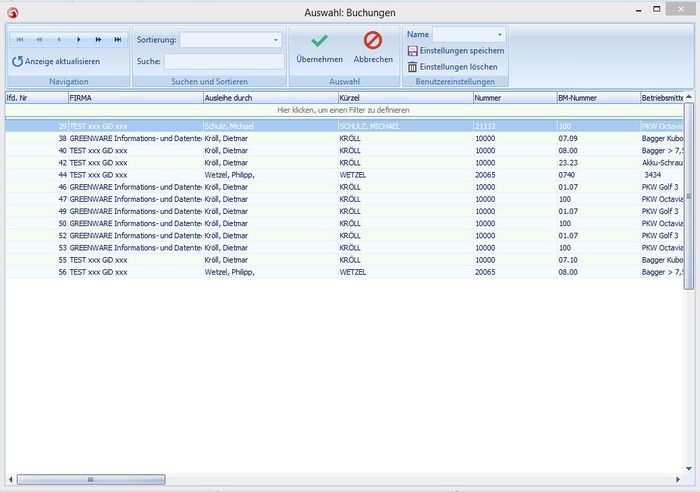Click Nummer cell '21112'
Viewport: 700px width, 492px height.
tap(515, 126)
